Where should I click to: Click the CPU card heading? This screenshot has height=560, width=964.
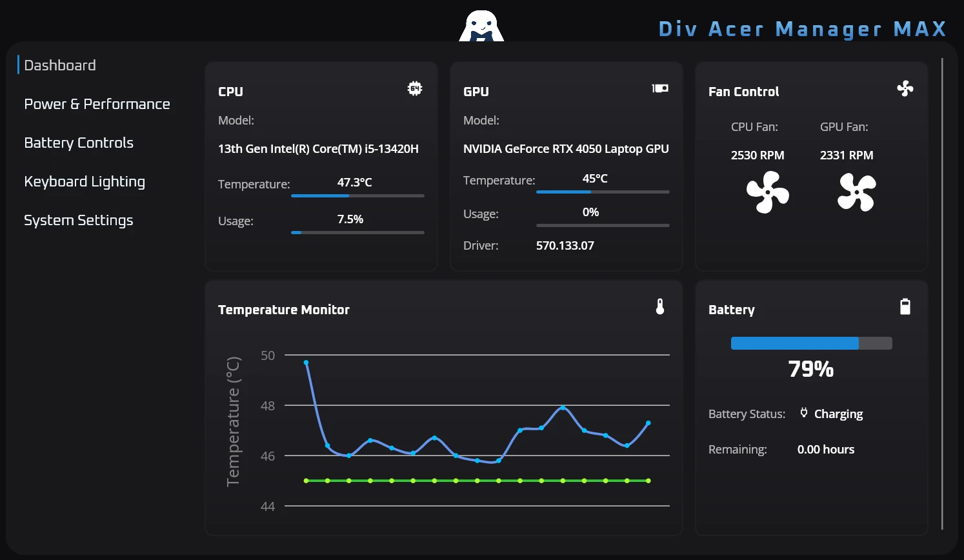click(x=230, y=92)
